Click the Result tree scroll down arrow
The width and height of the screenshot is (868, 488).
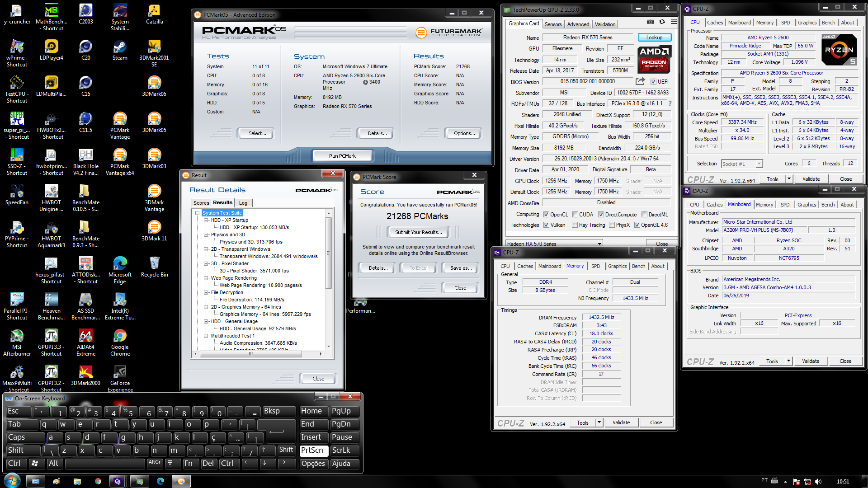(329, 347)
